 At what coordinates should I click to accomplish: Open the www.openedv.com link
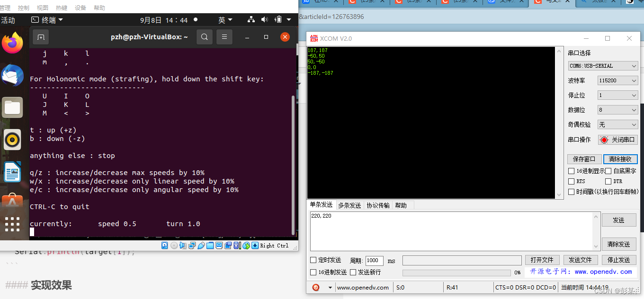pos(603,272)
